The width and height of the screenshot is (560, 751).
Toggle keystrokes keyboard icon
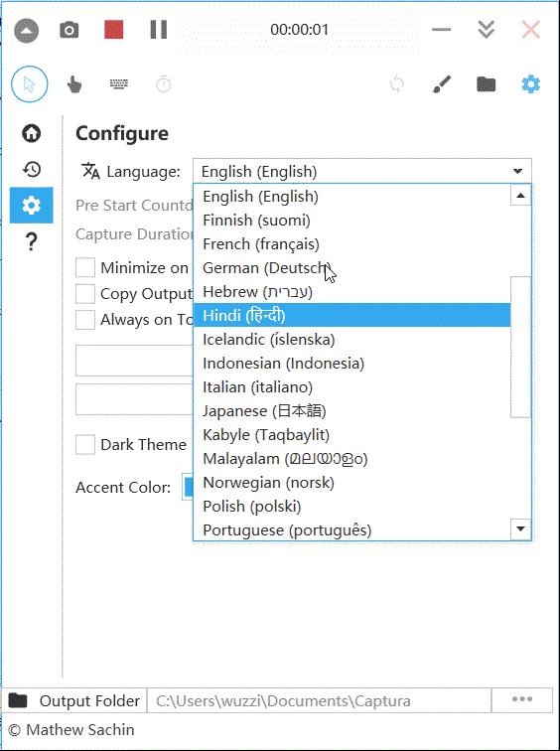(119, 84)
